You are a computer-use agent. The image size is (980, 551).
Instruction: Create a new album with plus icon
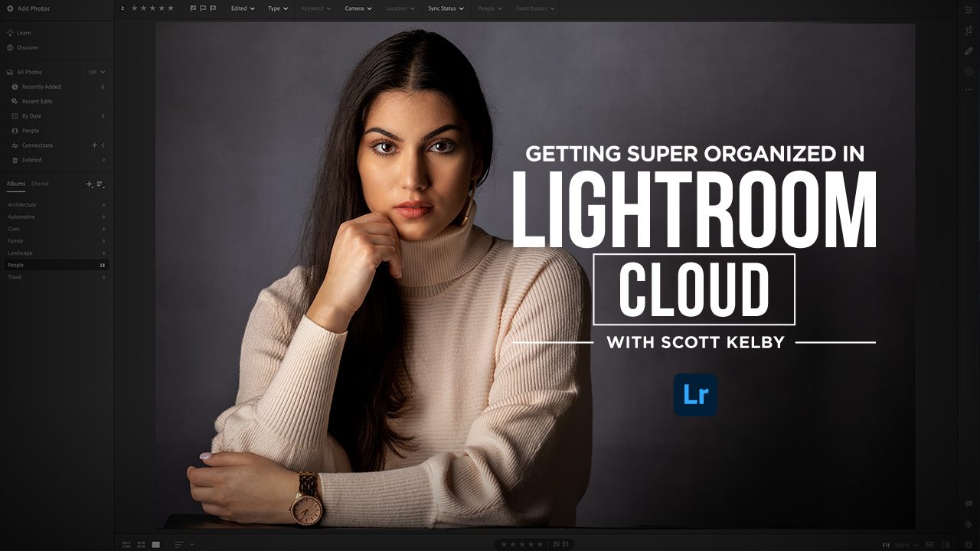coord(89,184)
